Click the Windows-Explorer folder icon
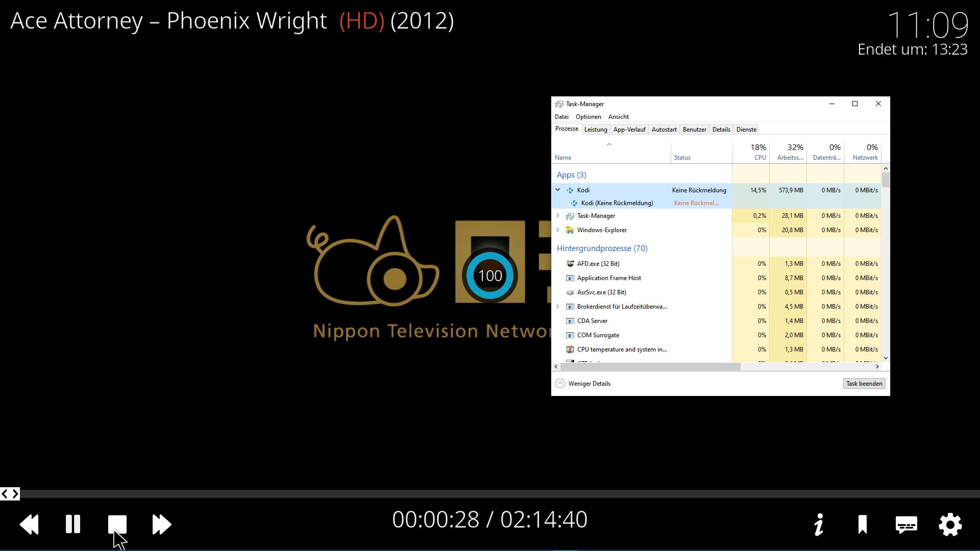This screenshot has height=551, width=980. [x=570, y=230]
